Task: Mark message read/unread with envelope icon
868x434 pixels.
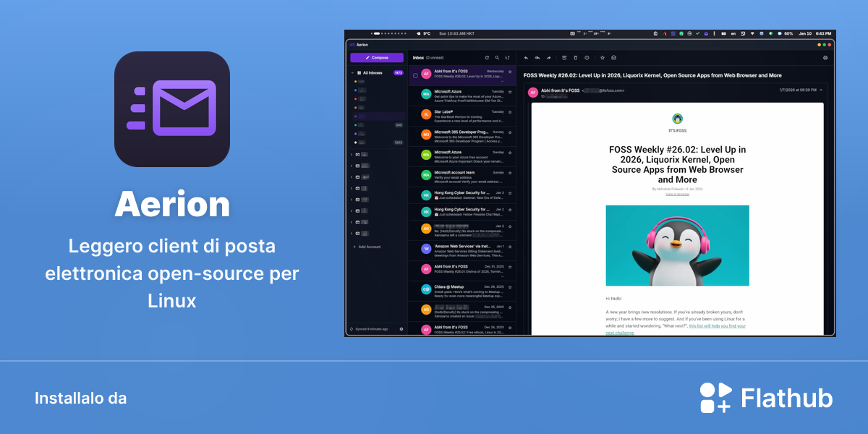Action: 613,57
